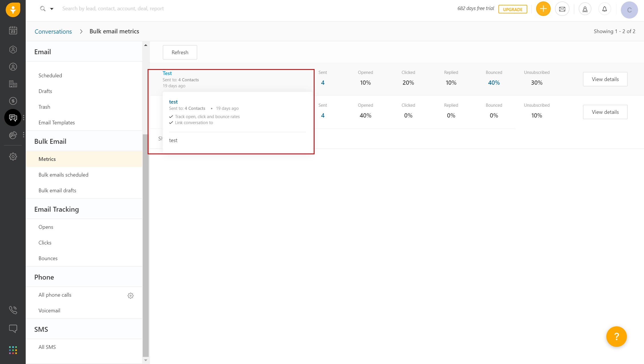Open phone calls settings gear
The height and width of the screenshot is (364, 644).
coord(130,296)
